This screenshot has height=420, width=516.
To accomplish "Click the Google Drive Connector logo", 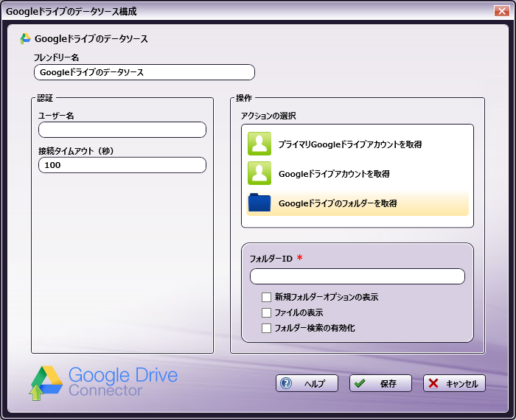I will pos(103,383).
